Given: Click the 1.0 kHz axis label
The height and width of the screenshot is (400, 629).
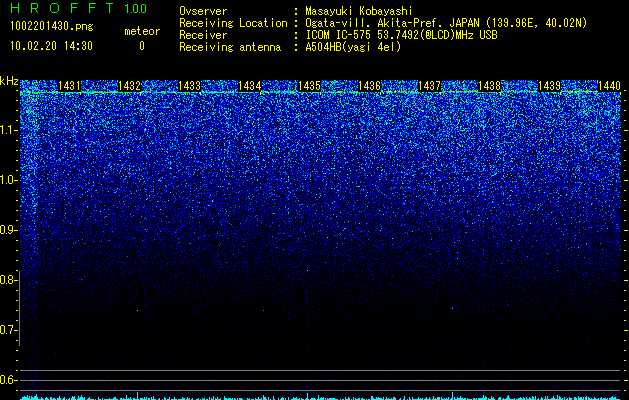Looking at the screenshot, I should click(8, 180).
